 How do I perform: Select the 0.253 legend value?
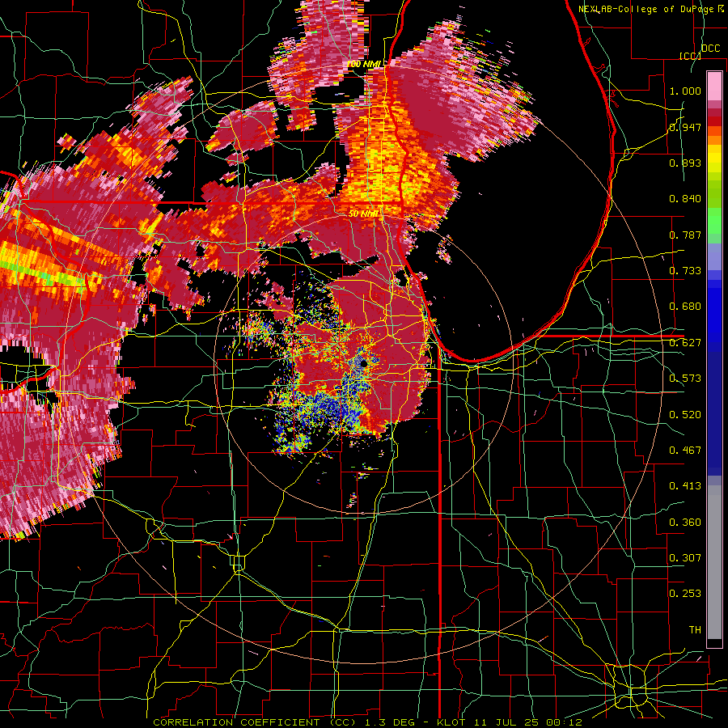pos(685,594)
